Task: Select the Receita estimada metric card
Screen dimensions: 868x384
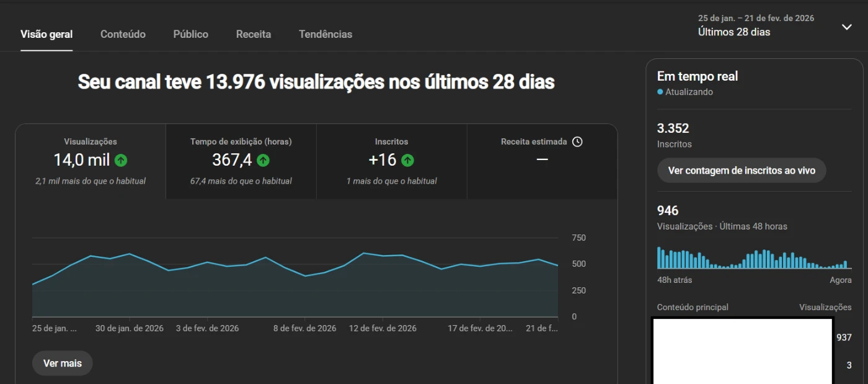Action: click(x=542, y=161)
